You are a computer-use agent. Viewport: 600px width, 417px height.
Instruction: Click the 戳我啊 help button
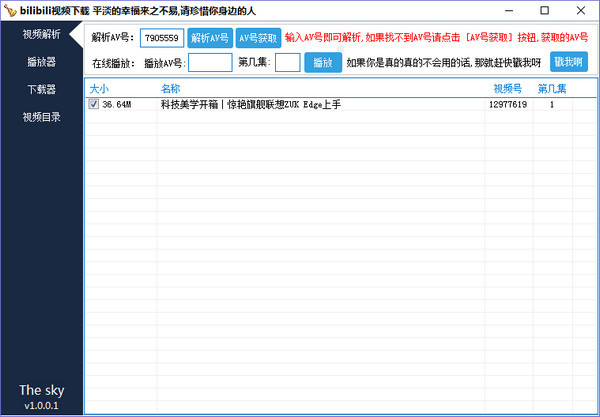click(x=568, y=62)
